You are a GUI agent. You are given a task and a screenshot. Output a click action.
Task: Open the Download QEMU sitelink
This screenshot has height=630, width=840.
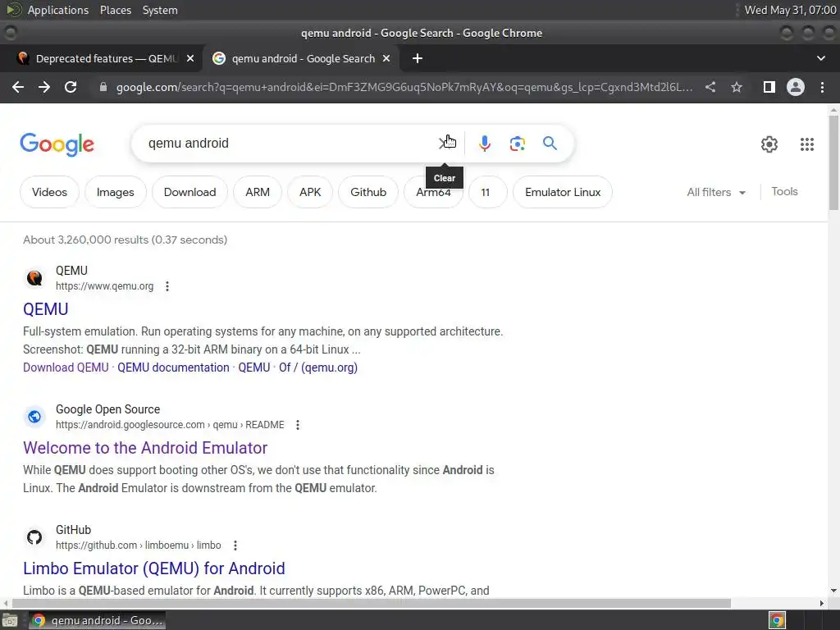tap(66, 367)
